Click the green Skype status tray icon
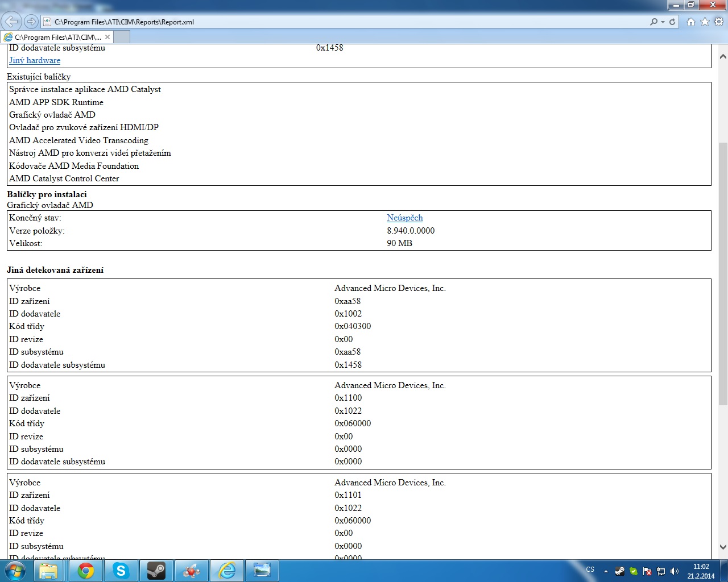The height and width of the screenshot is (582, 728). point(634,571)
